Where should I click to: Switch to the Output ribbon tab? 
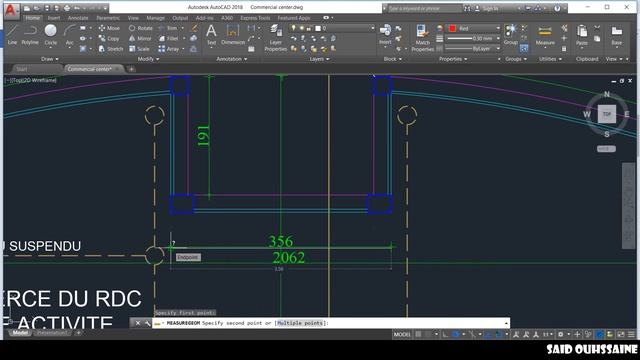click(180, 18)
